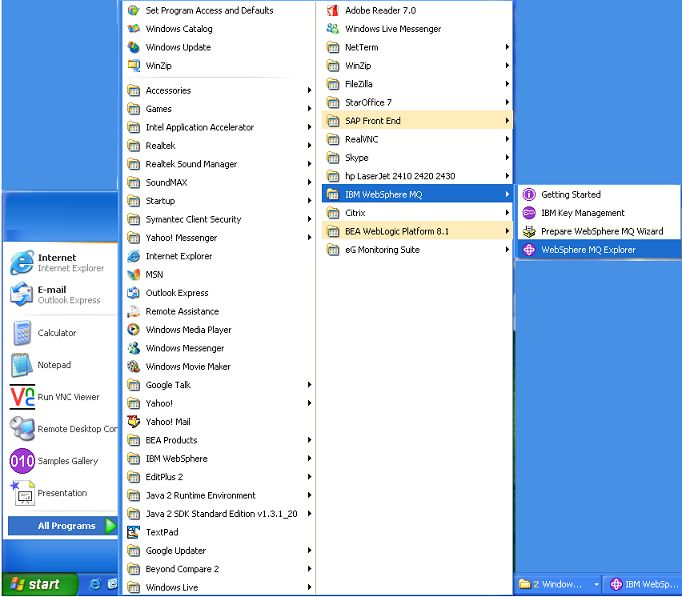682x597 pixels.
Task: Switch to IBM WebSphere taskbar button
Action: pyautogui.click(x=644, y=584)
